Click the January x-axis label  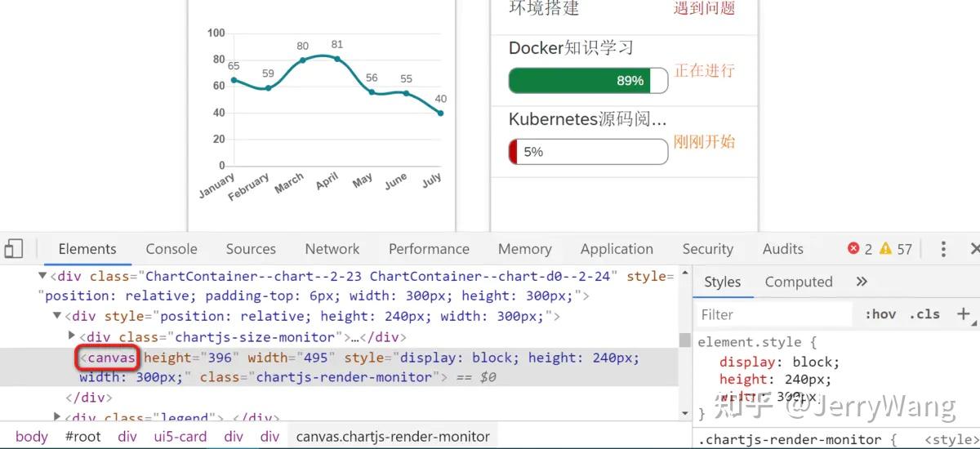(x=216, y=185)
